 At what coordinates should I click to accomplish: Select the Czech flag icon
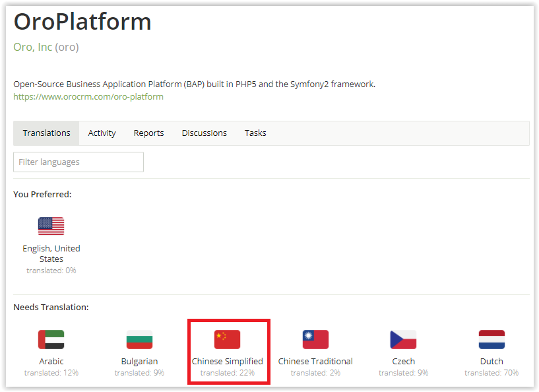pos(403,339)
